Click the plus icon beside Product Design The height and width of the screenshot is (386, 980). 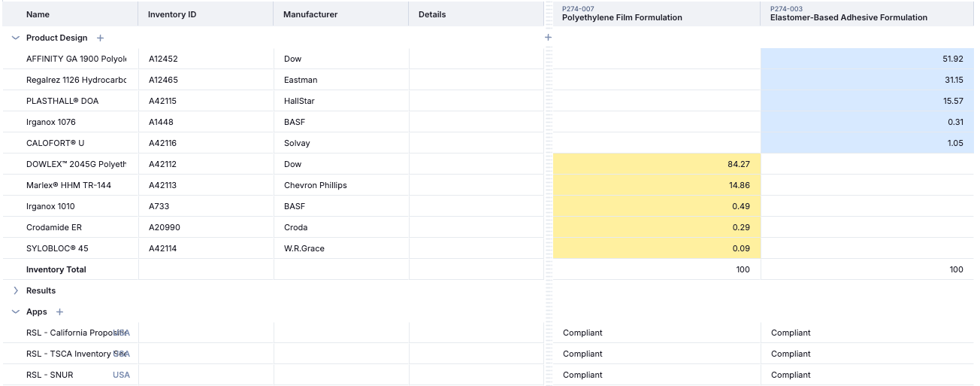click(x=101, y=38)
